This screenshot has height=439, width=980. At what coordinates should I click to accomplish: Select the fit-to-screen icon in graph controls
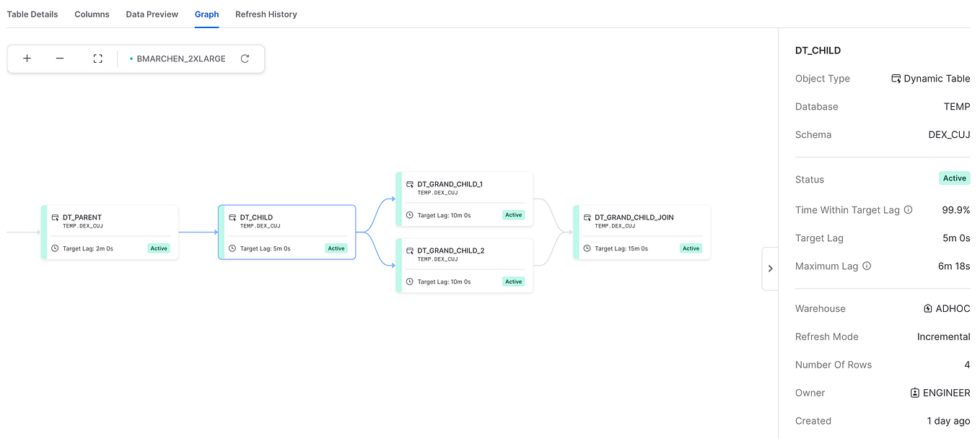97,58
